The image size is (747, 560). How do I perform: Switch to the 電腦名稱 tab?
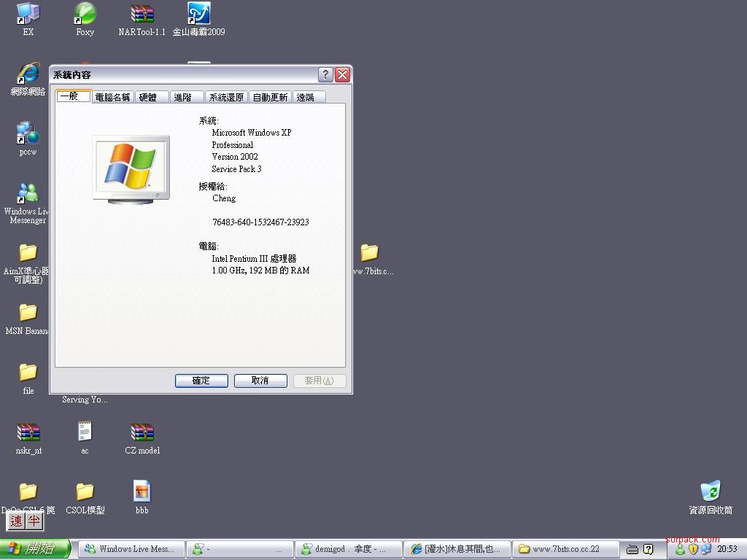pos(112,97)
